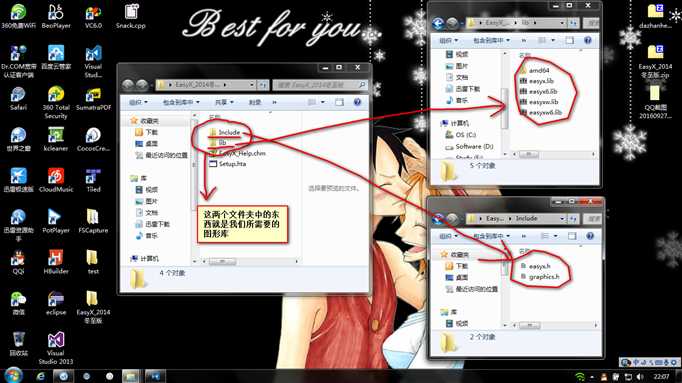Image resolution: width=682 pixels, height=383 pixels.
Task: Open 组织 dropdown in the lib window
Action: click(x=448, y=40)
